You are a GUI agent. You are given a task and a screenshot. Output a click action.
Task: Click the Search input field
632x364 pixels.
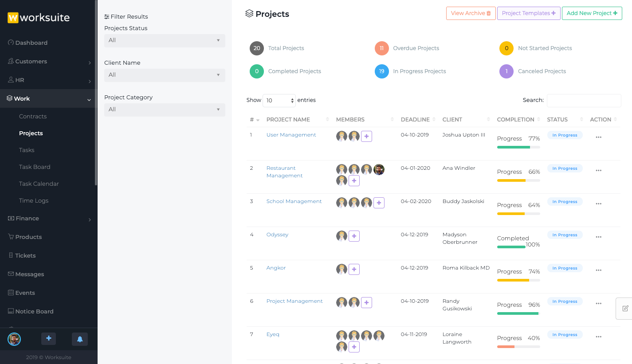(584, 101)
